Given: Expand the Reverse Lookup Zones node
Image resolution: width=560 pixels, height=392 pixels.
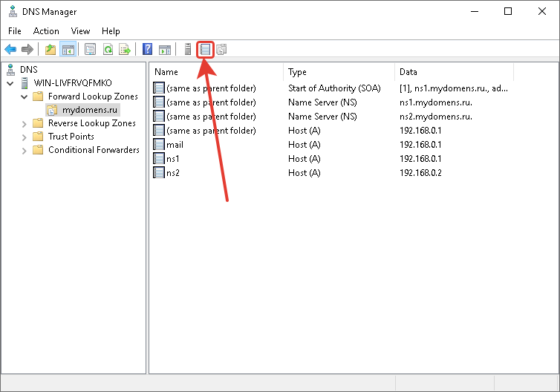Looking at the screenshot, I should 25,124.
